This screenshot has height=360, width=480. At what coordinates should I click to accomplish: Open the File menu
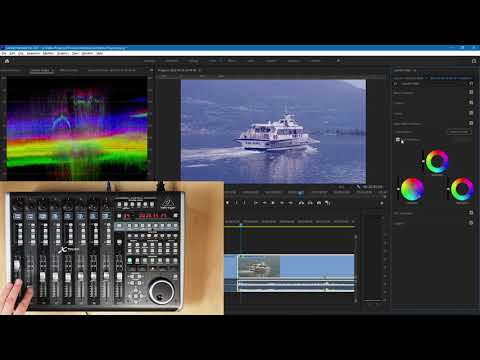click(x=4, y=53)
